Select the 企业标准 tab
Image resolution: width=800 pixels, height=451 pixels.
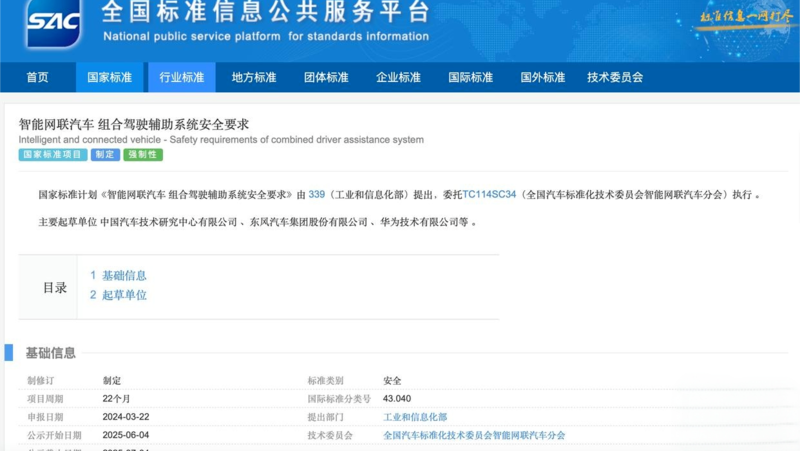click(x=398, y=78)
